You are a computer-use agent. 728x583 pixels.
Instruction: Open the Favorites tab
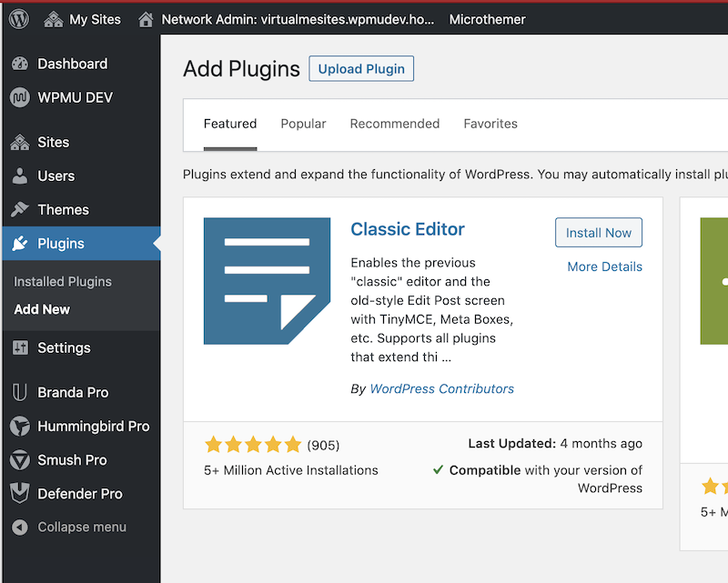tap(490, 124)
